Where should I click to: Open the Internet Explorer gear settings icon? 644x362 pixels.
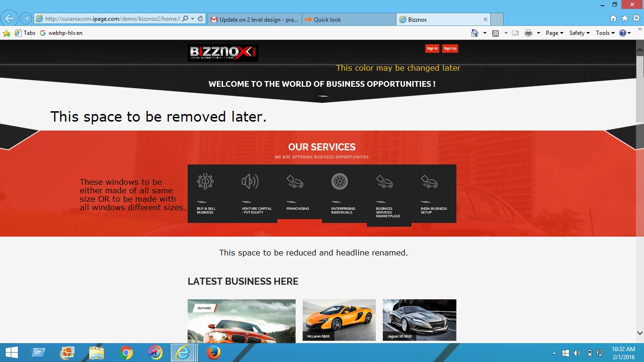point(636,18)
